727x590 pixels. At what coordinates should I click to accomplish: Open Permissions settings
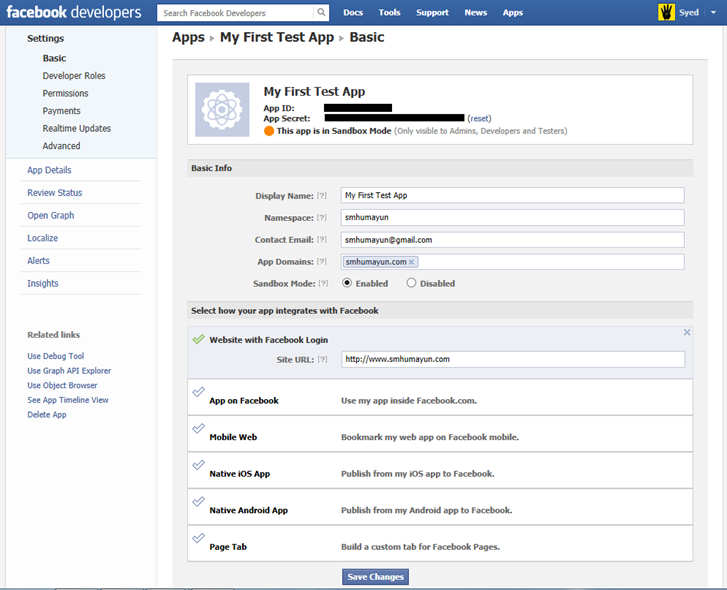point(65,93)
